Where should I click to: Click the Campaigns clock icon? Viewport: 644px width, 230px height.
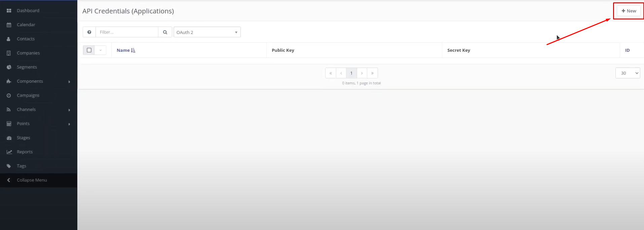pyautogui.click(x=9, y=95)
